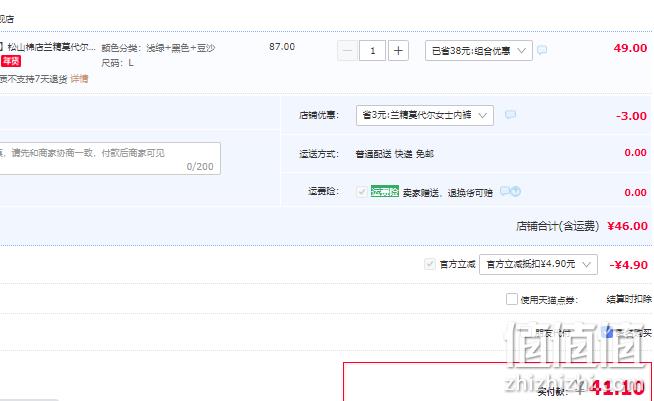The image size is (654, 401).
Task: Click the item subtotal 49.00
Action: point(630,48)
